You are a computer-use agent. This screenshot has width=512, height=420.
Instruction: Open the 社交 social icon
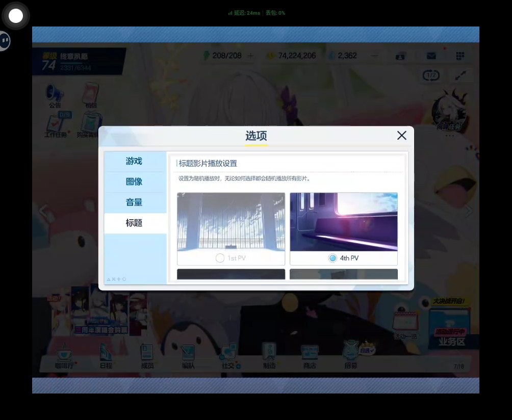click(x=229, y=357)
